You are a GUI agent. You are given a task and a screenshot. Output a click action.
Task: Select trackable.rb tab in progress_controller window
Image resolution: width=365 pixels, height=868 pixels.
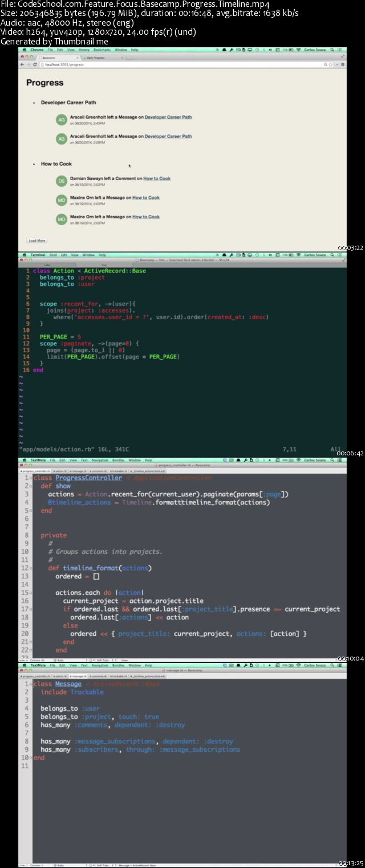pos(119,471)
